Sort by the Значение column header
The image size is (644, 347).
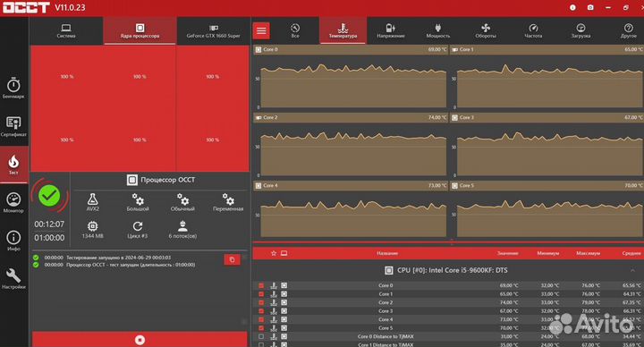pyautogui.click(x=508, y=253)
